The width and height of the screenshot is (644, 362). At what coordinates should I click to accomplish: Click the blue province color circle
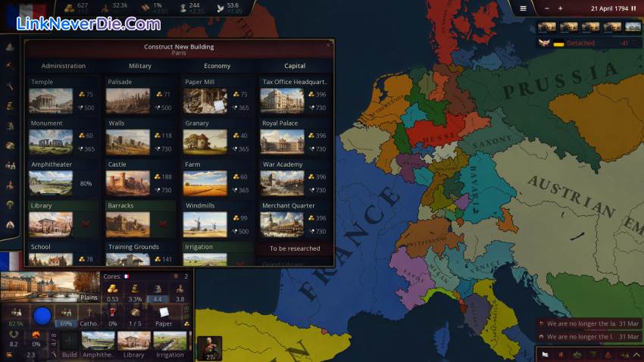pyautogui.click(x=42, y=315)
